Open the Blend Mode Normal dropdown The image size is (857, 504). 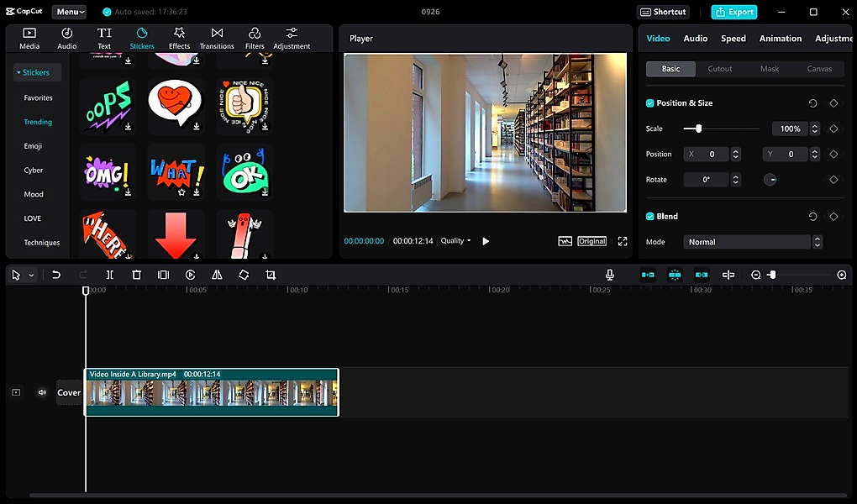click(x=749, y=242)
